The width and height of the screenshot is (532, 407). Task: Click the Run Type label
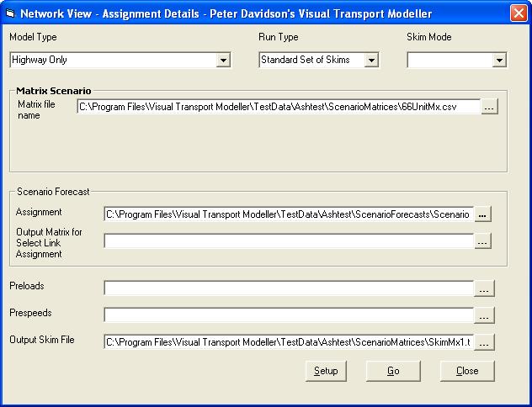click(x=279, y=37)
